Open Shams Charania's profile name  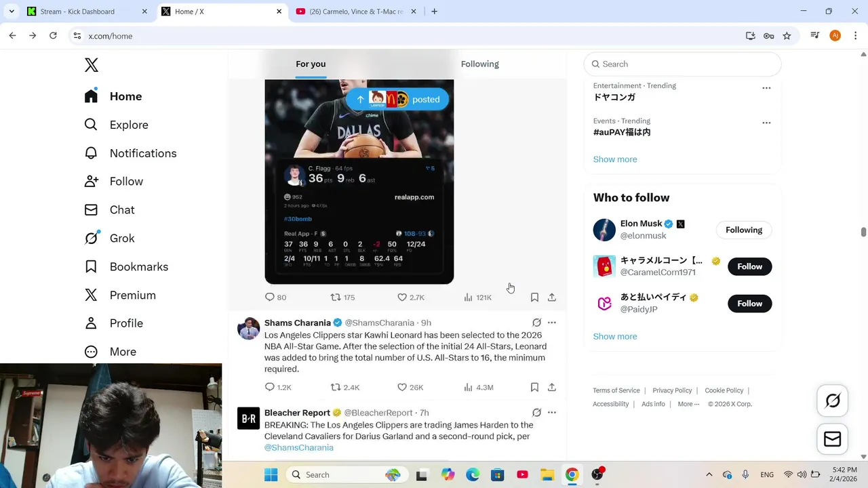[298, 323]
